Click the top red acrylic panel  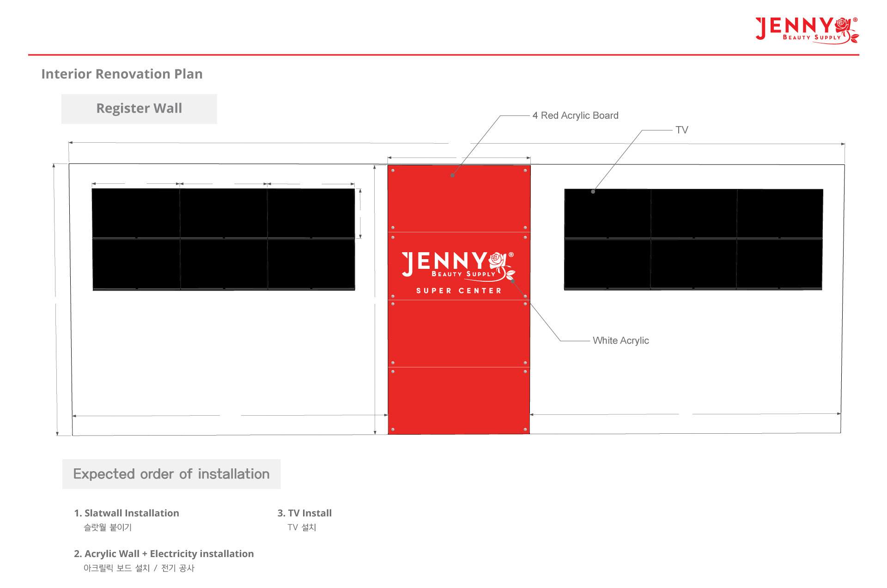[459, 199]
